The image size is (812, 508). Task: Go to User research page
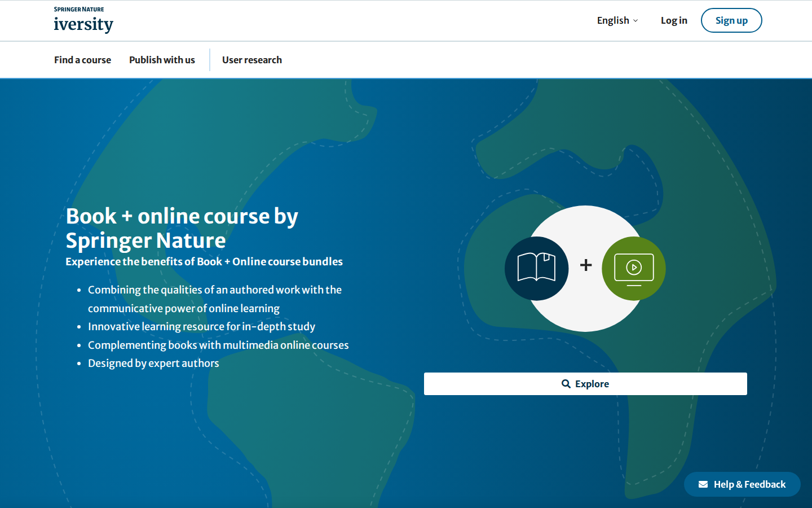click(x=252, y=60)
